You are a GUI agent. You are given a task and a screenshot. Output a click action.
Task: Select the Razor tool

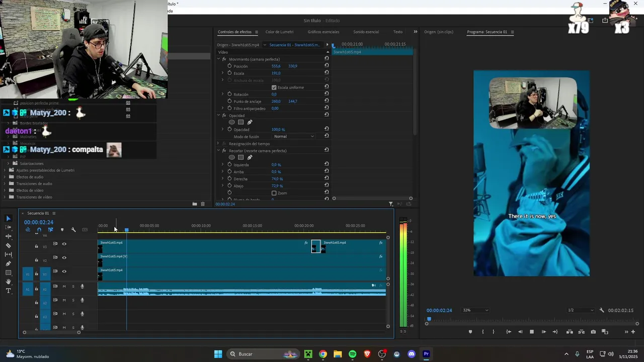coord(8,245)
